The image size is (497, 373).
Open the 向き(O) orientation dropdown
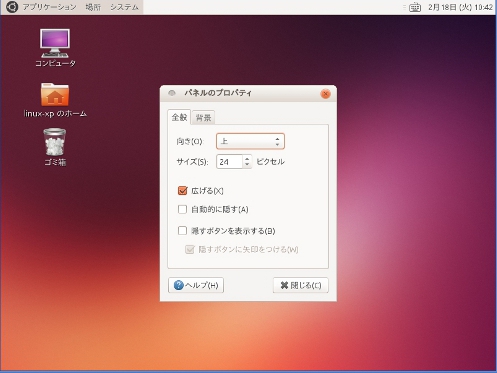click(x=250, y=141)
